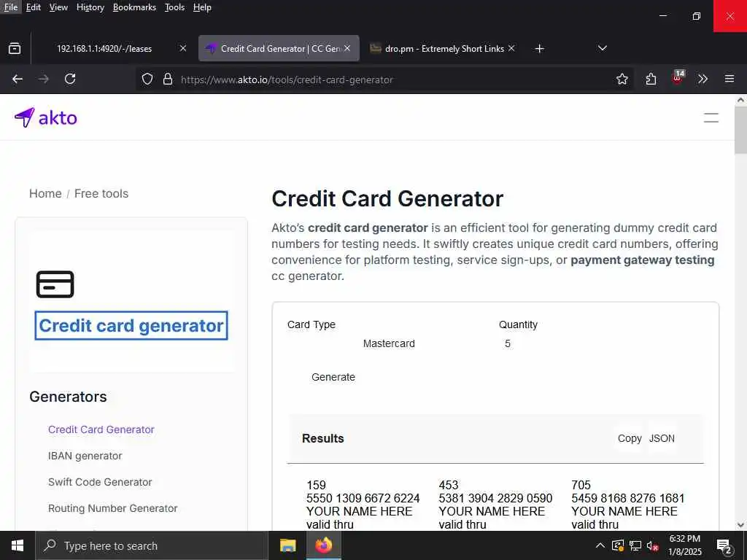Open Firefox View icon in tab bar
Screen dimensions: 747x560
[15, 49]
